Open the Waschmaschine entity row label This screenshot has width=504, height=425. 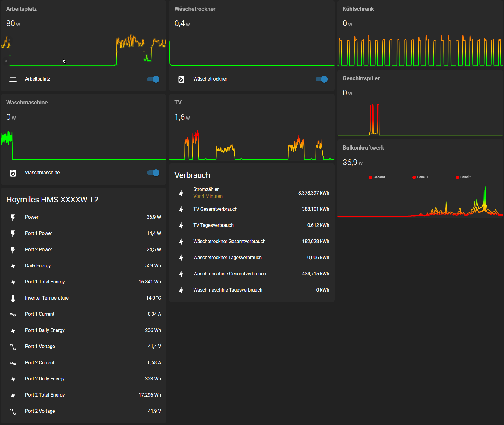[x=42, y=173]
